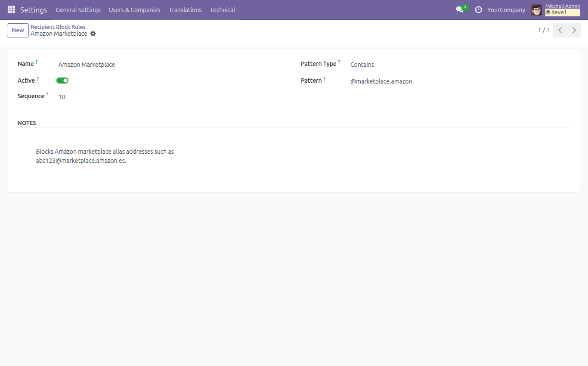Open the General Settings menu
The height and width of the screenshot is (366, 588).
(x=78, y=9)
